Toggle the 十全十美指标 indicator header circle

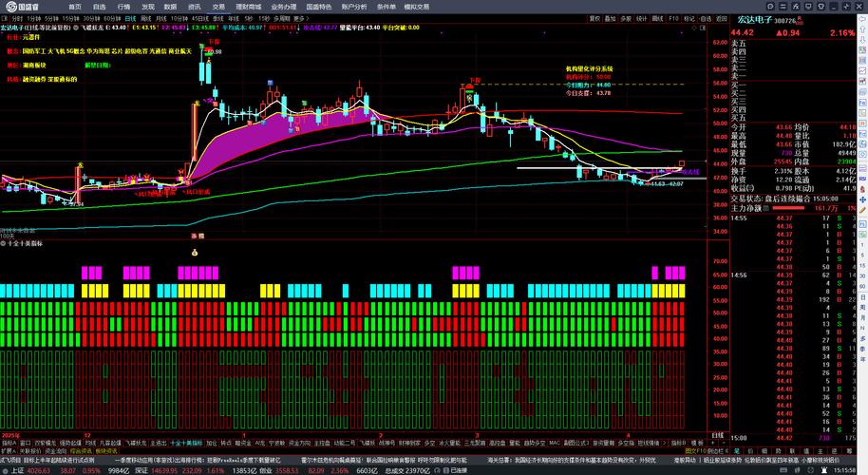(3, 243)
